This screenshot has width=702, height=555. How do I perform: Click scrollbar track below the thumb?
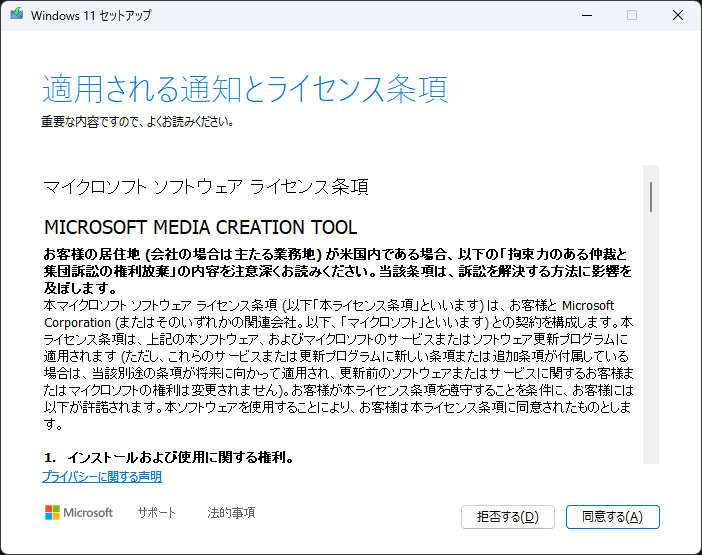pos(651,350)
